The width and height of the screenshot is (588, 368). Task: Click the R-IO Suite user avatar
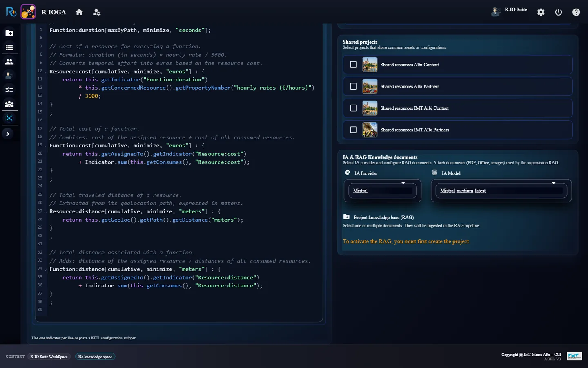[495, 12]
